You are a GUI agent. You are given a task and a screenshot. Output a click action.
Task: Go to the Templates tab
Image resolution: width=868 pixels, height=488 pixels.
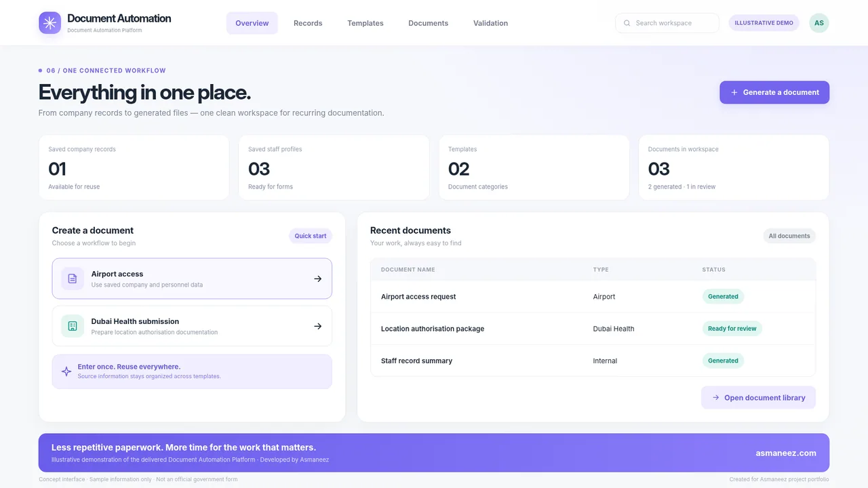tap(366, 23)
